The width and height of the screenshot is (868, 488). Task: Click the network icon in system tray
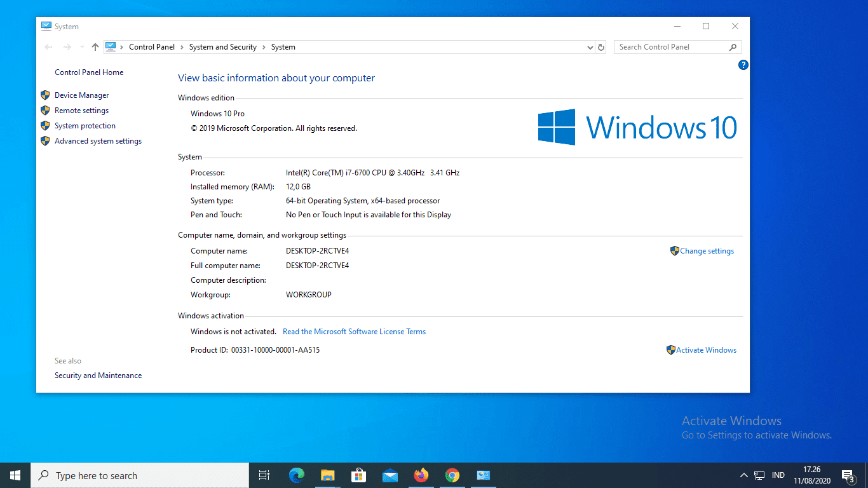coord(759,475)
